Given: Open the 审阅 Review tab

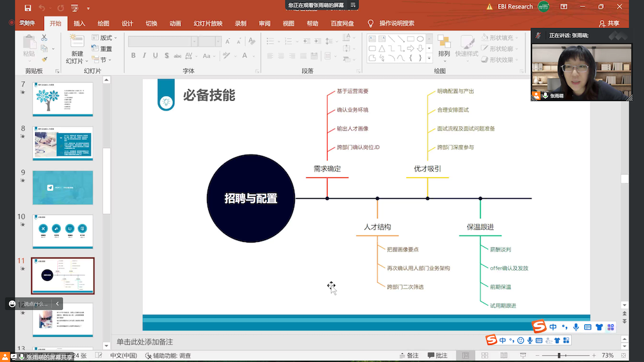Looking at the screenshot, I should tap(265, 23).
